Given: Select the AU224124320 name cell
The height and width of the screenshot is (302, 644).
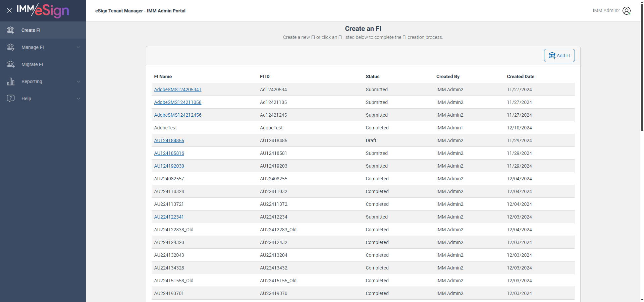Looking at the screenshot, I should pos(169,242).
